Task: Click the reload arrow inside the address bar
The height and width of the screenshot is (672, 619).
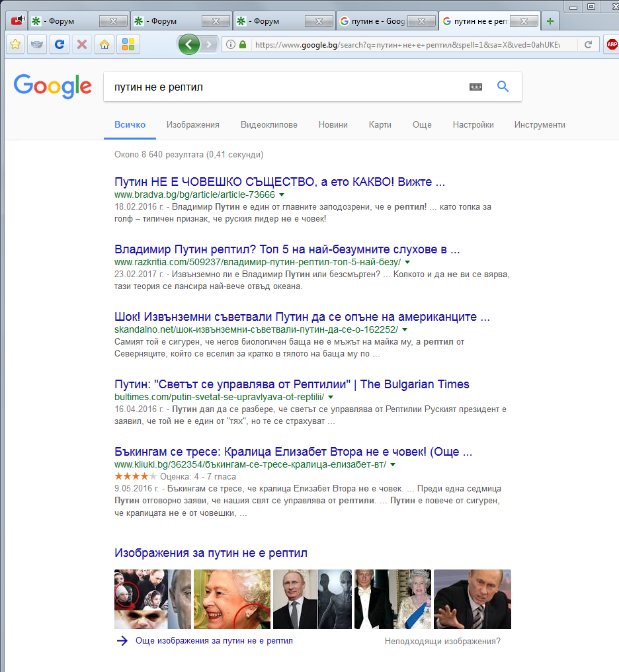Action: tap(588, 44)
